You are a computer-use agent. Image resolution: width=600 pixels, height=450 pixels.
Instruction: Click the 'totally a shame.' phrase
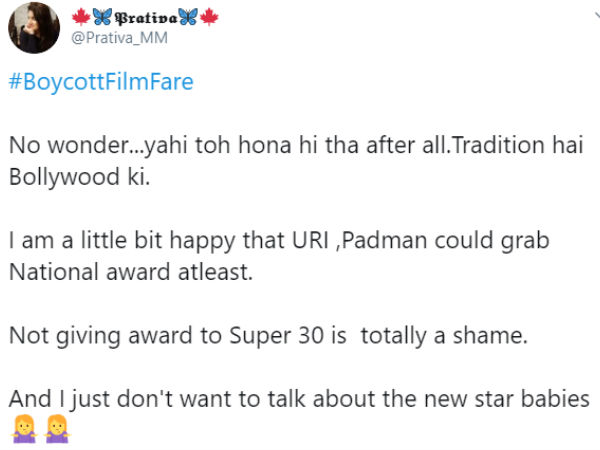pyautogui.click(x=444, y=336)
